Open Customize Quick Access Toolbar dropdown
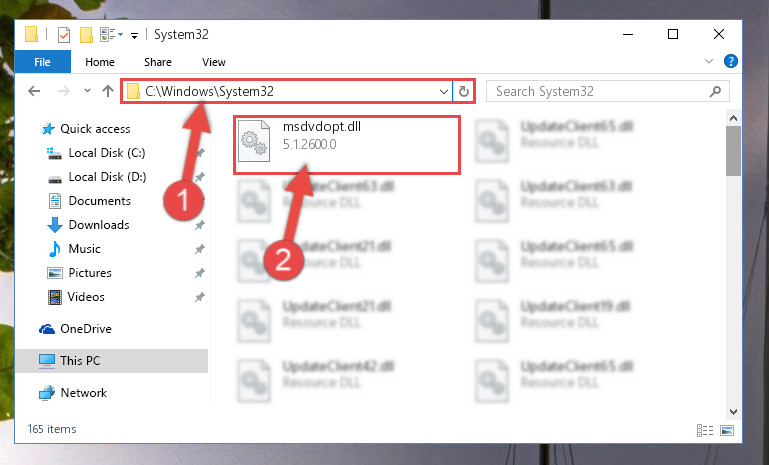This screenshot has height=465, width=769. point(134,35)
